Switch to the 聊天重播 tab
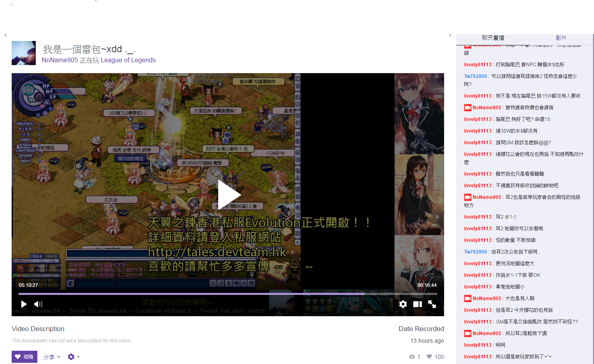This screenshot has width=594, height=364. [493, 38]
